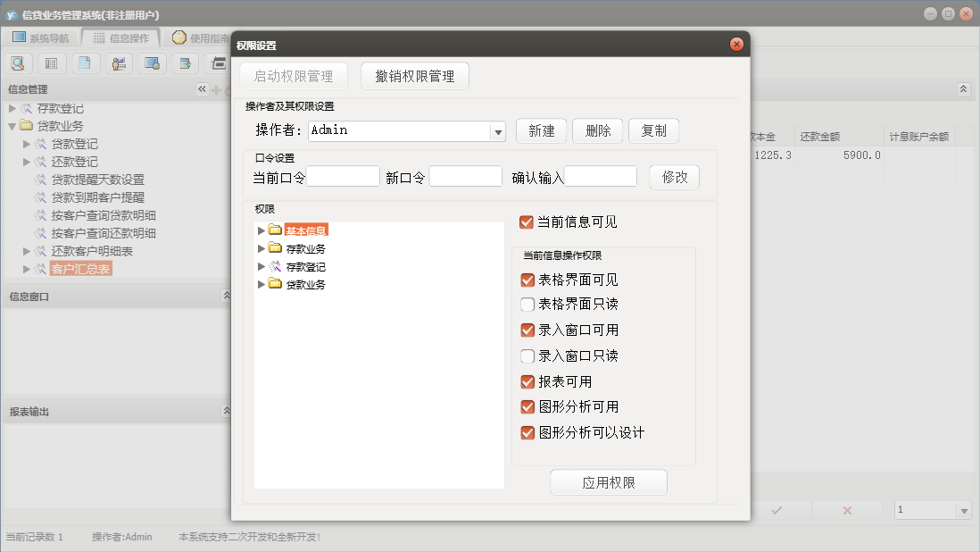Click the 存款登记 item icon in permission tree

275,266
